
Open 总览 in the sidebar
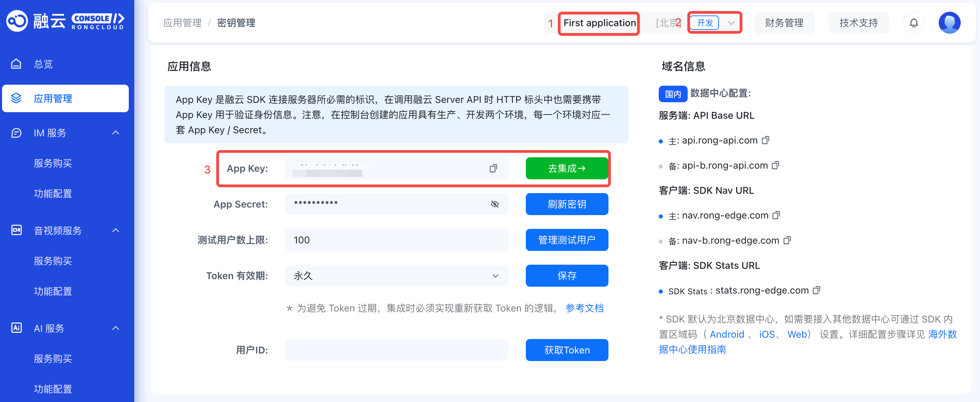pyautogui.click(x=43, y=64)
